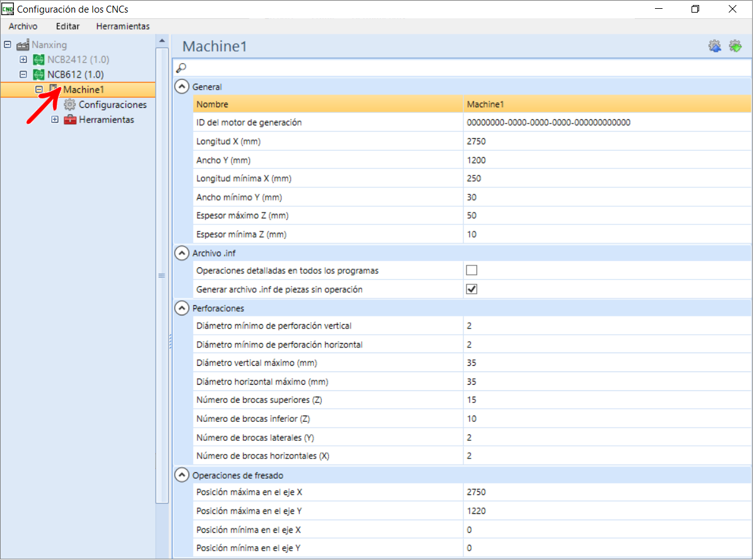Click the Ancho Y (mm) value 1200
754x560 pixels.
click(x=607, y=160)
